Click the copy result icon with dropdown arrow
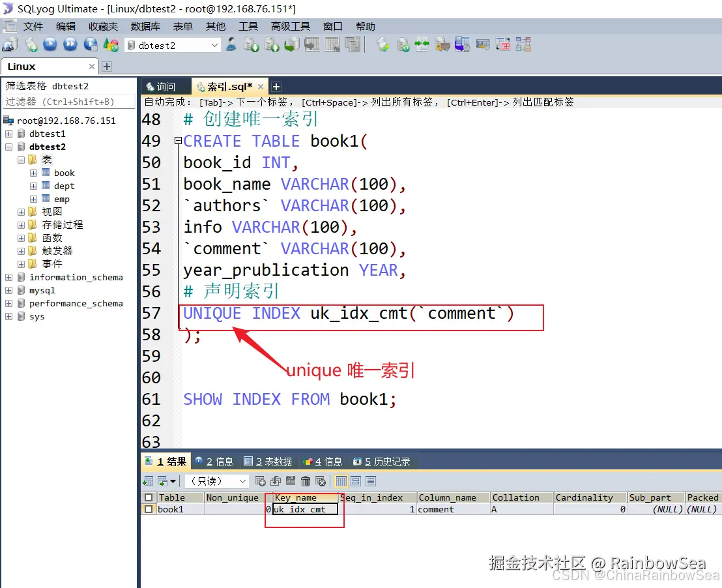 click(x=167, y=481)
